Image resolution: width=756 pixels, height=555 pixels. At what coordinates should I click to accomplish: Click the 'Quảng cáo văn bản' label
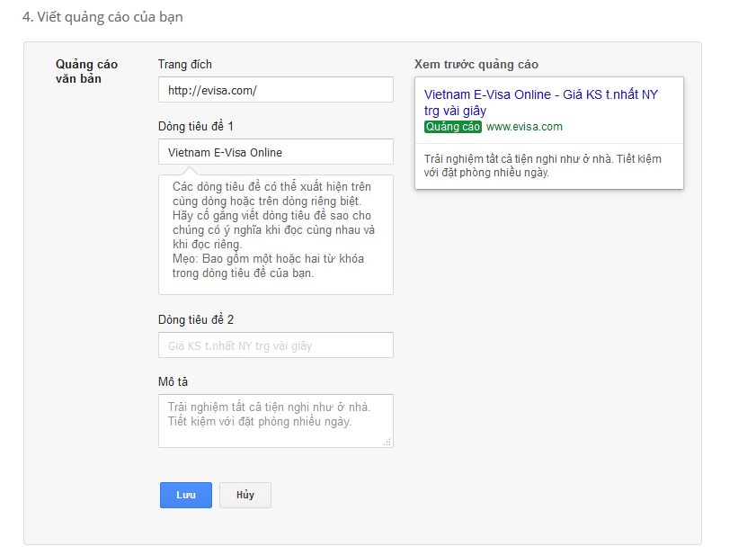[86, 71]
